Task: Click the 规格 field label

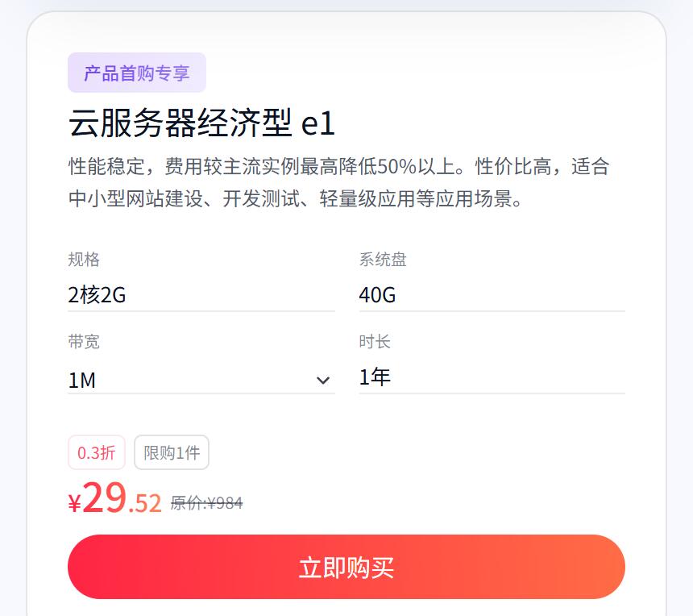Action: pos(84,259)
